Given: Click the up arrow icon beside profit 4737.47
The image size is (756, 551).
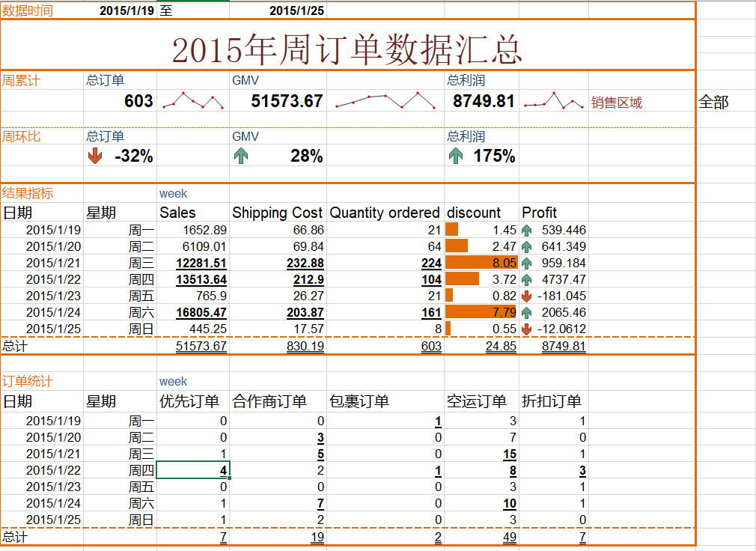Looking at the screenshot, I should pos(526,279).
